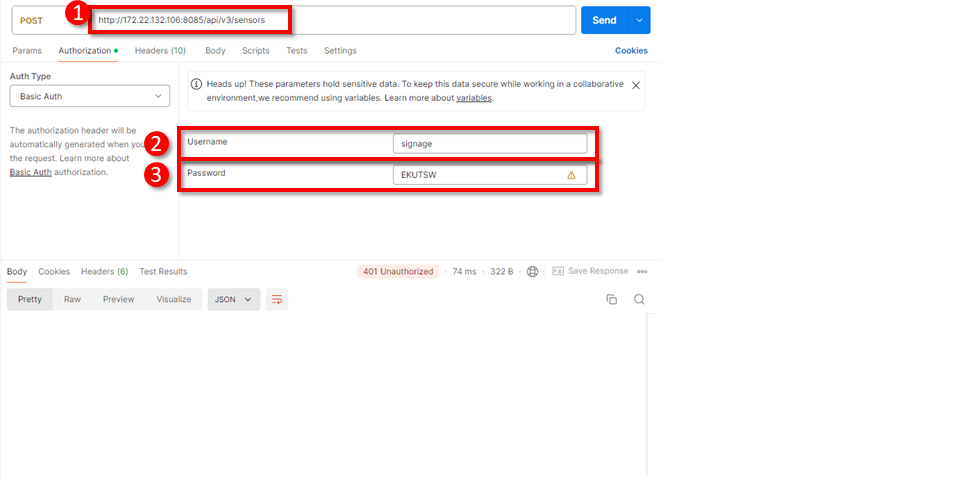Click the search magnifier icon in response
Screen dimensions: 960x480
pyautogui.click(x=639, y=299)
